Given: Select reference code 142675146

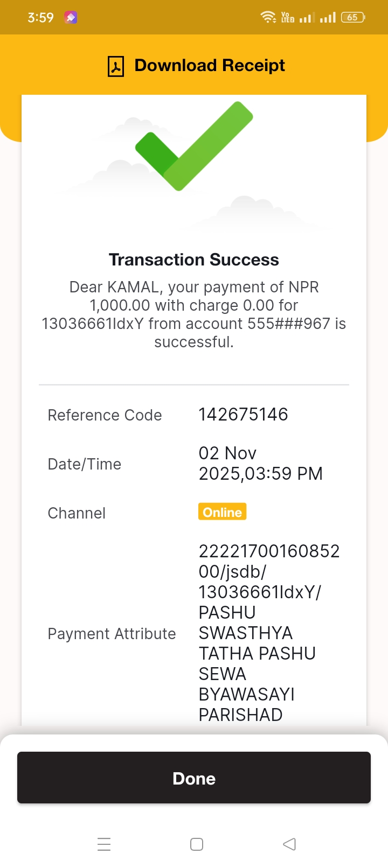Looking at the screenshot, I should point(243,414).
